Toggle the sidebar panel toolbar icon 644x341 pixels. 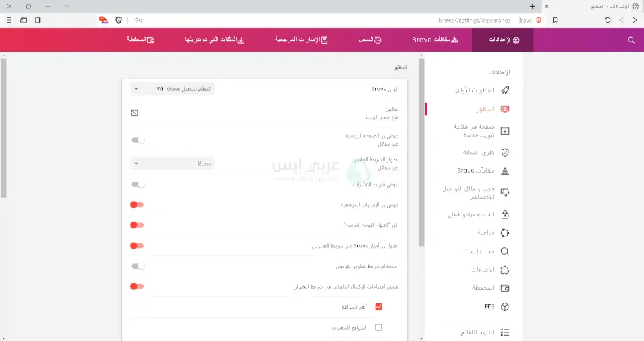(x=38, y=20)
